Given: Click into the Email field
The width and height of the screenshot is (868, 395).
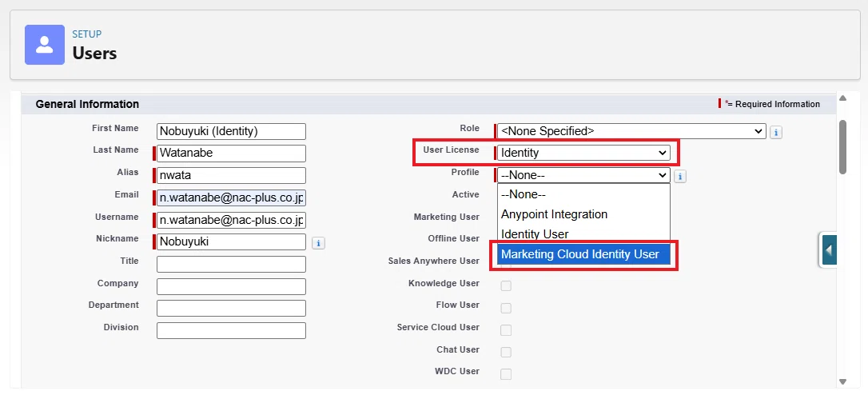Looking at the screenshot, I should [232, 197].
